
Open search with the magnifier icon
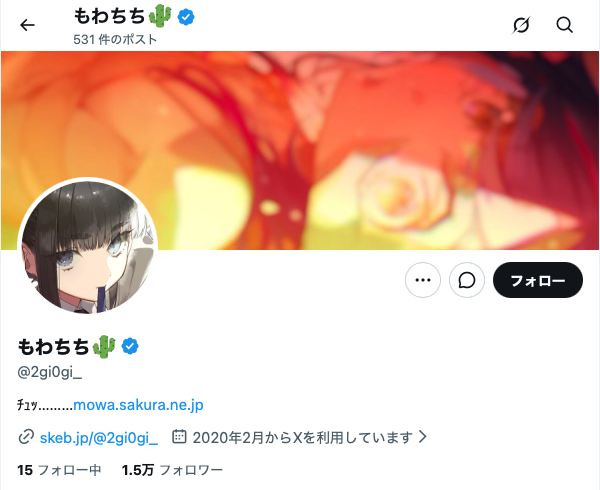pos(564,25)
